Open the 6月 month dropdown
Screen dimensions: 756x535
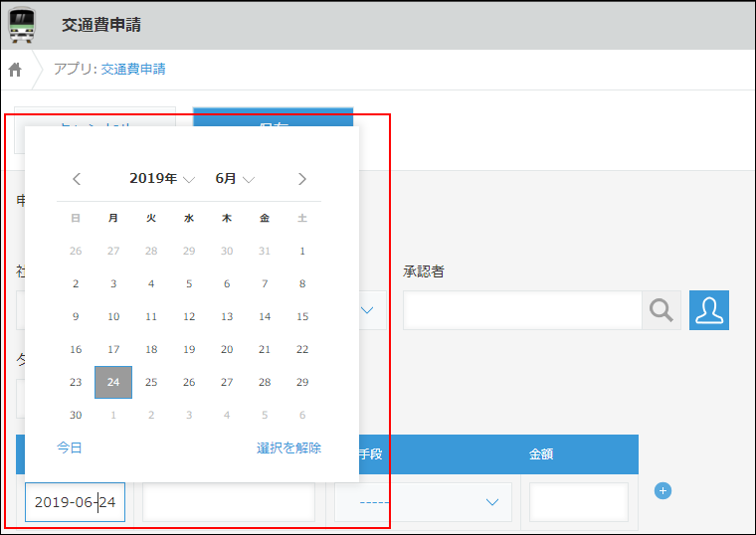235,178
